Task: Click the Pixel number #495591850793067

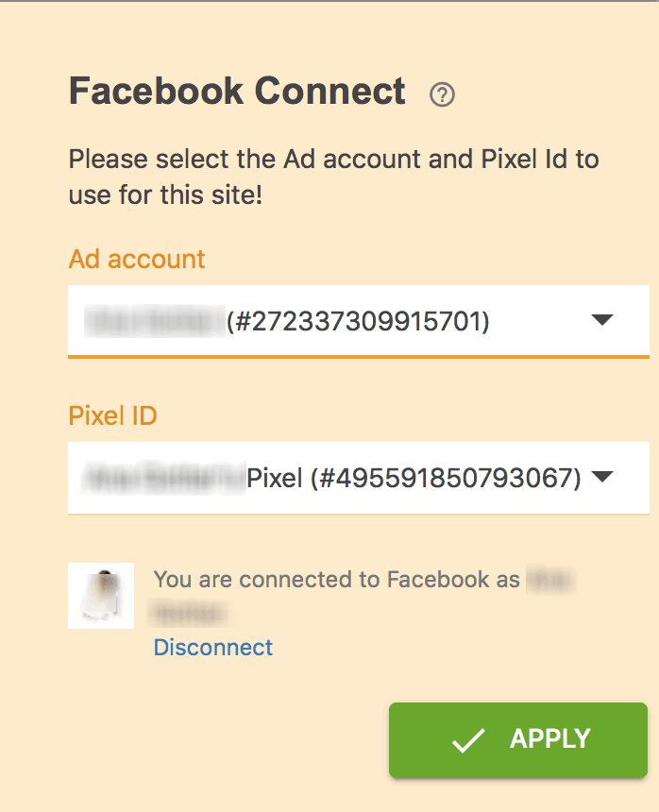Action: 446,478
